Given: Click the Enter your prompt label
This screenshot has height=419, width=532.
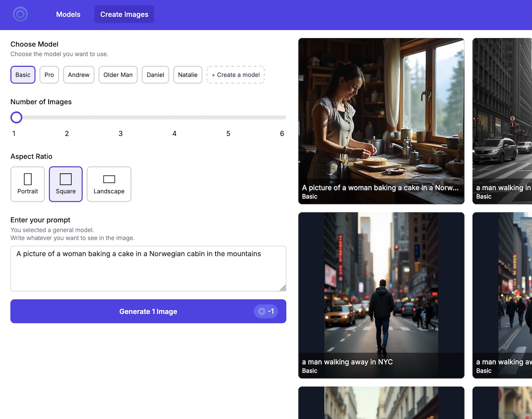Looking at the screenshot, I should coord(40,220).
